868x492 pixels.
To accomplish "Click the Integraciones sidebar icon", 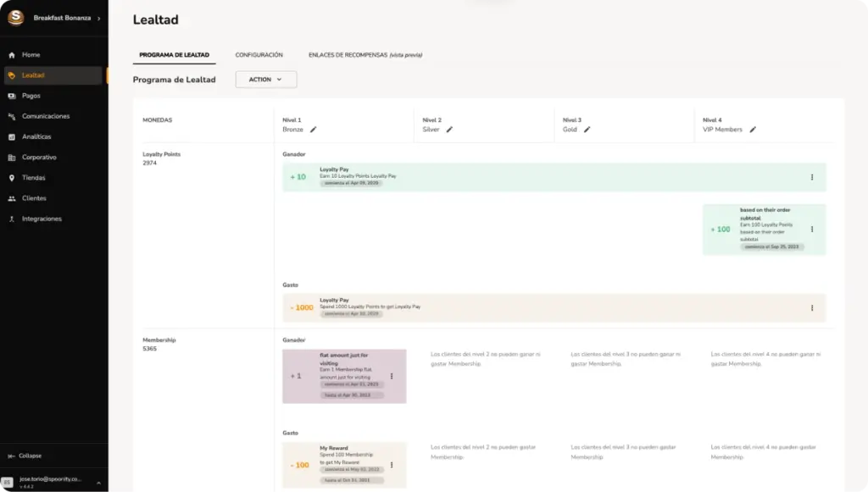I will tap(12, 219).
